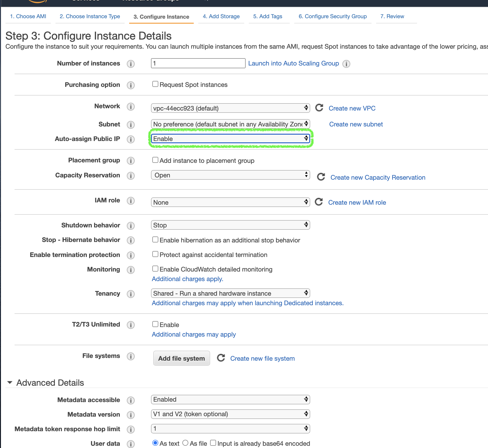Screen dimensions: 488x448
Task: Click the Add file system button
Action: coord(181,358)
